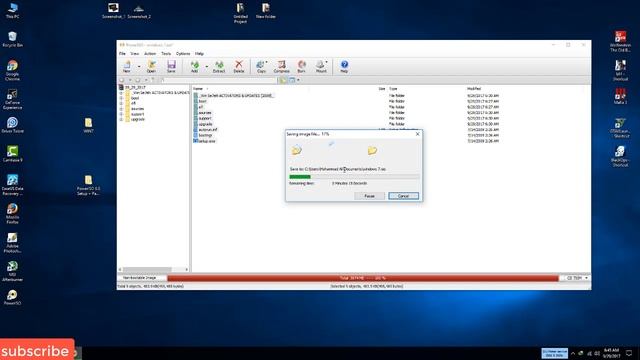Select setup.exe in the file list
Image resolution: width=640 pixels, height=360 pixels.
[x=206, y=141]
